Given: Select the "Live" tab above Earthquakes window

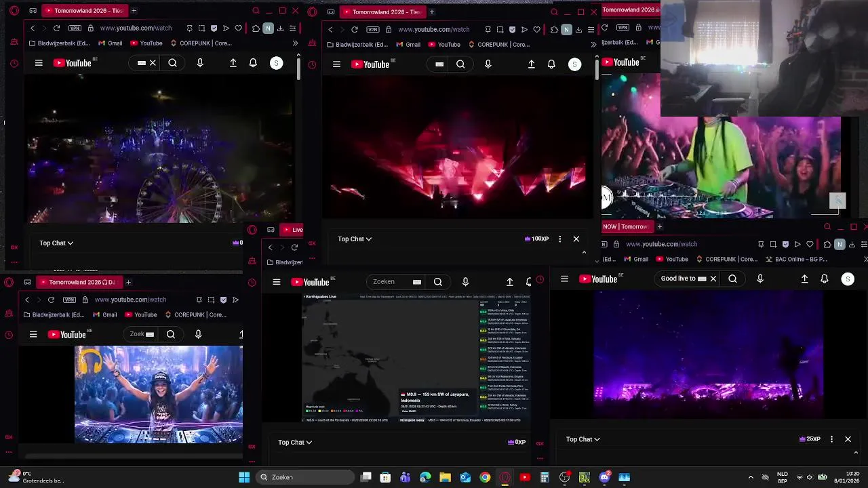Looking at the screenshot, I should tap(293, 230).
